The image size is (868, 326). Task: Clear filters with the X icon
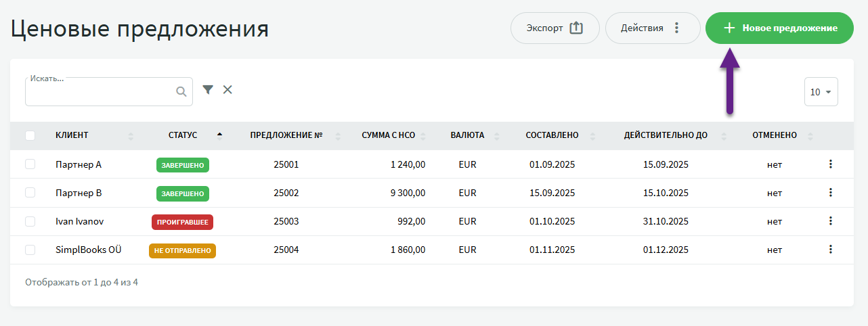coord(227,90)
